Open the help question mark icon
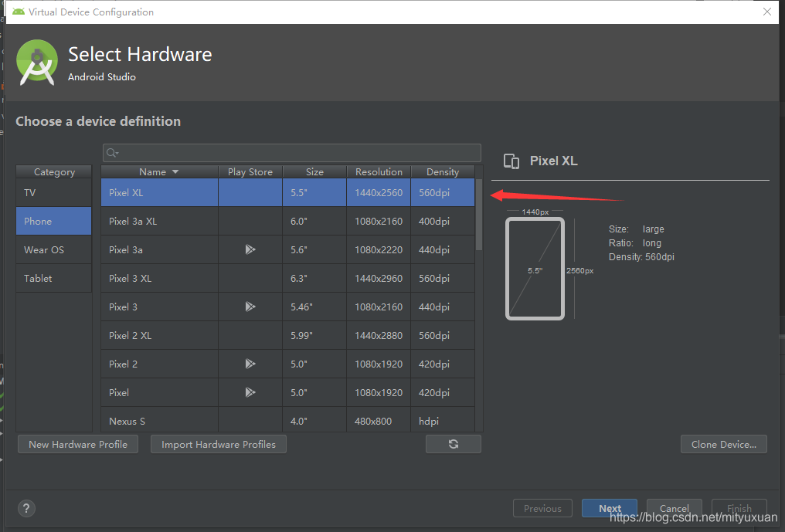Image resolution: width=785 pixels, height=532 pixels. point(26,509)
